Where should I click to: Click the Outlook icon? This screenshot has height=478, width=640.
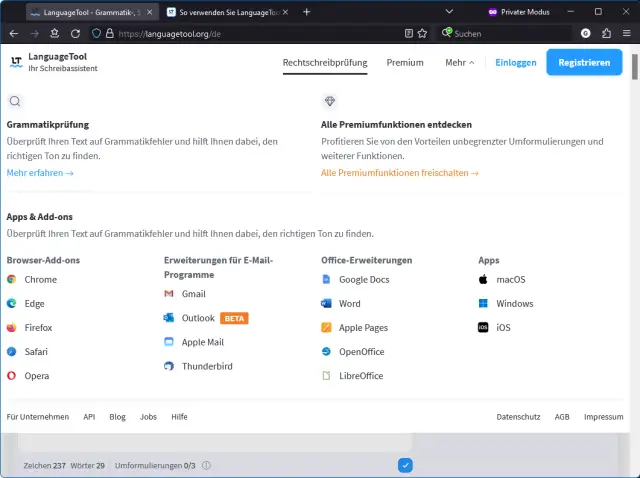pyautogui.click(x=169, y=318)
